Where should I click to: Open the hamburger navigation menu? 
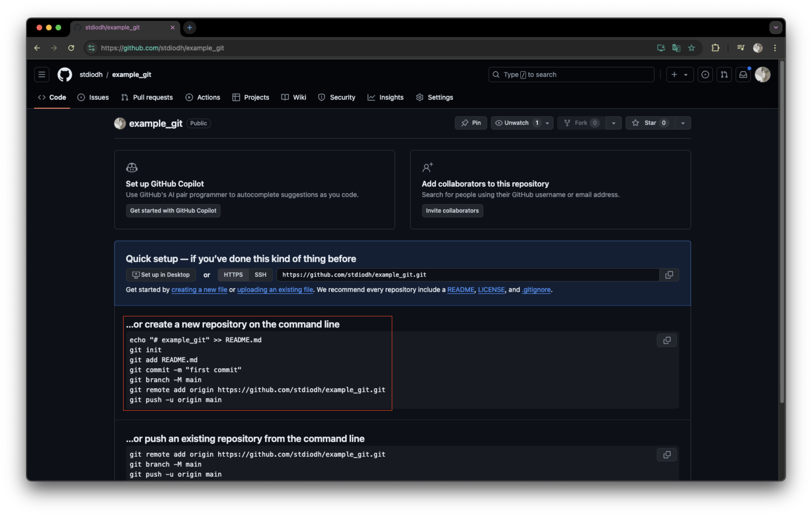42,75
